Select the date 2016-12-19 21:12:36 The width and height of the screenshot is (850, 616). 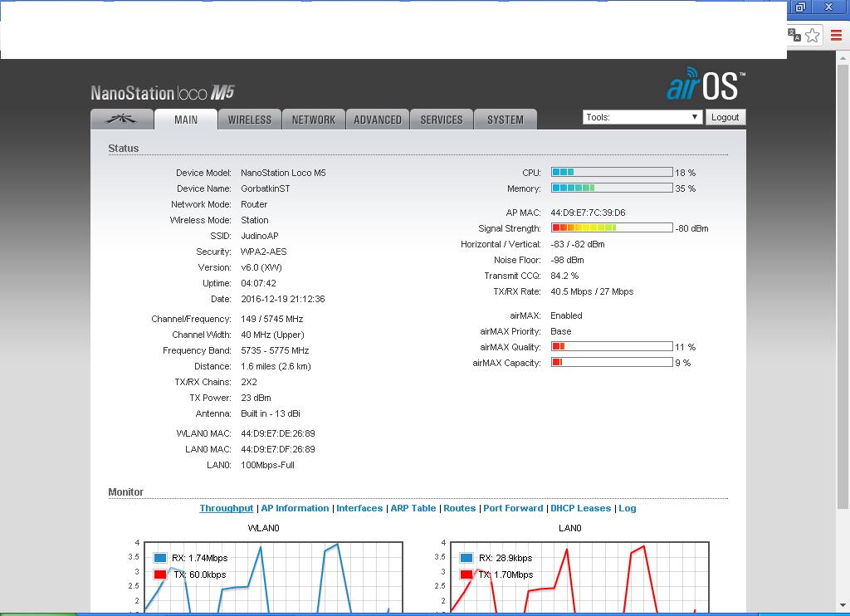pyautogui.click(x=283, y=299)
